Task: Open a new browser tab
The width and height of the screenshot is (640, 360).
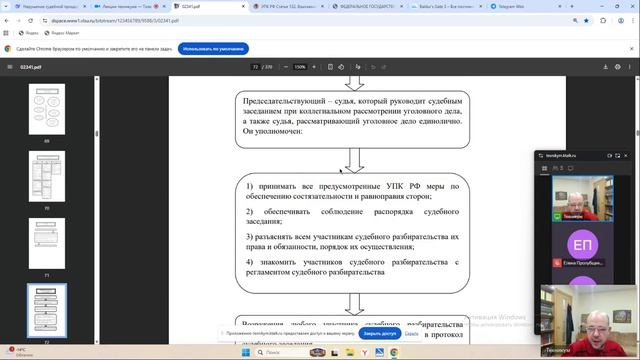Action: [x=572, y=7]
